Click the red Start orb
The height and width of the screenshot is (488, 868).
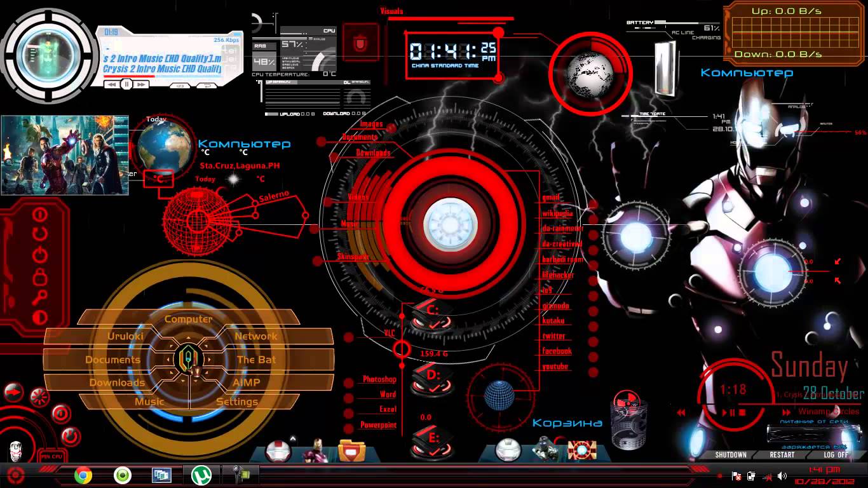coord(15,475)
